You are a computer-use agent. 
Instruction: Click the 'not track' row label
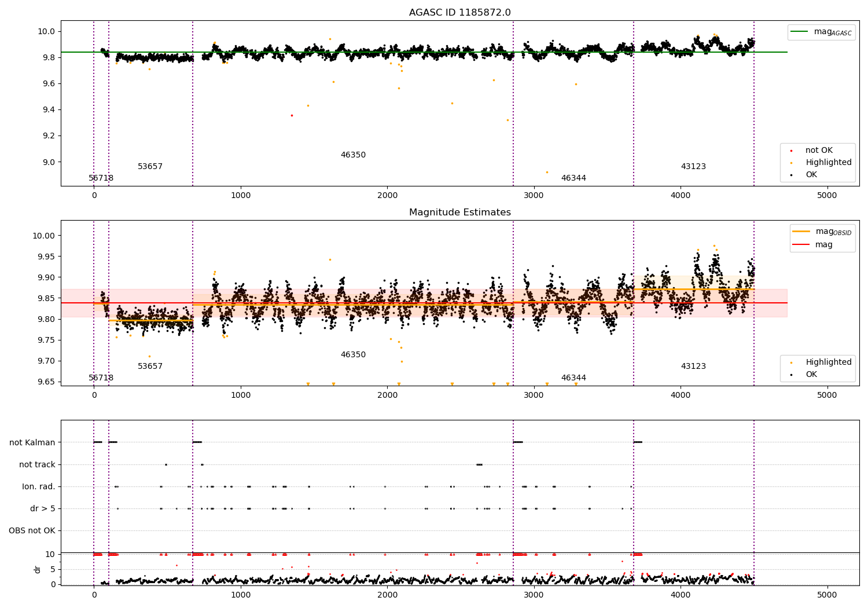tap(37, 465)
